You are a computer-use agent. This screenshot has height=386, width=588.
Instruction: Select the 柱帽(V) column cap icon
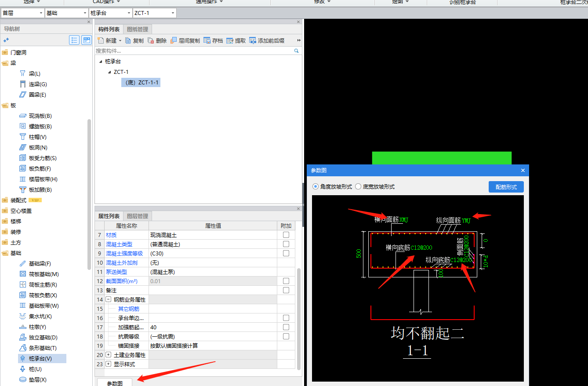coord(23,137)
